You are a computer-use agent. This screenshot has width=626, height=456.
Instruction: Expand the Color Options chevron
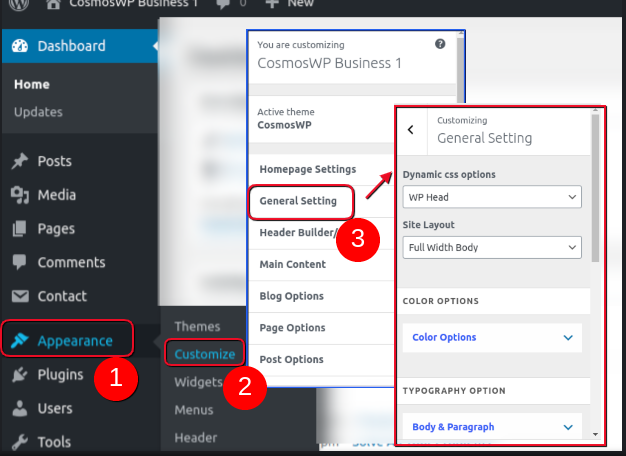click(x=568, y=338)
